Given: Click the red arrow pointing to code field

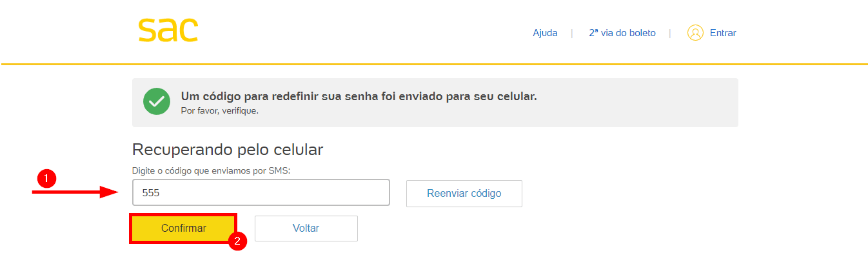Looking at the screenshot, I should (x=75, y=192).
